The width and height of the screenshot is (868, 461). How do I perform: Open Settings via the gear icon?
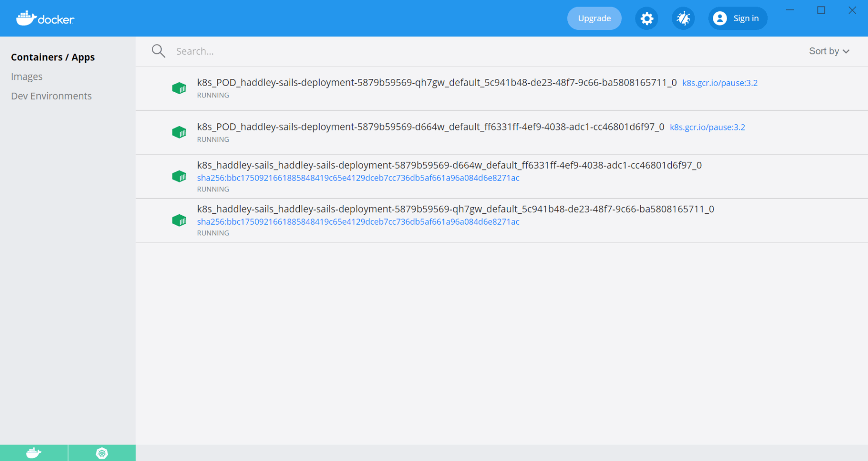click(x=647, y=18)
